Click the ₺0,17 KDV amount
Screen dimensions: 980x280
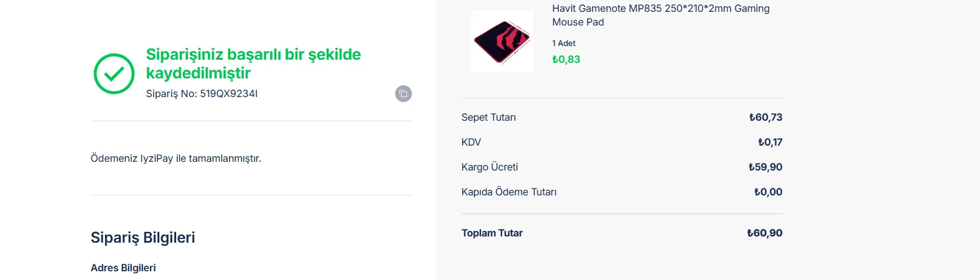[x=770, y=142]
